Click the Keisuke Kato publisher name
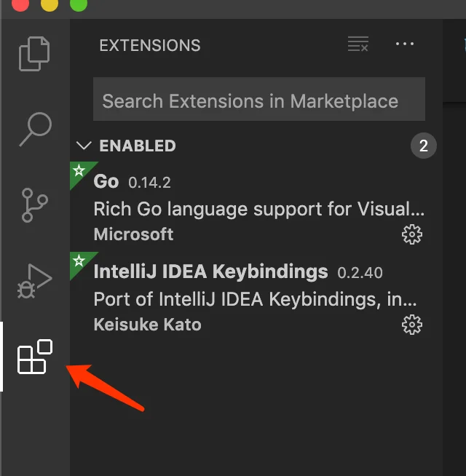 [148, 325]
